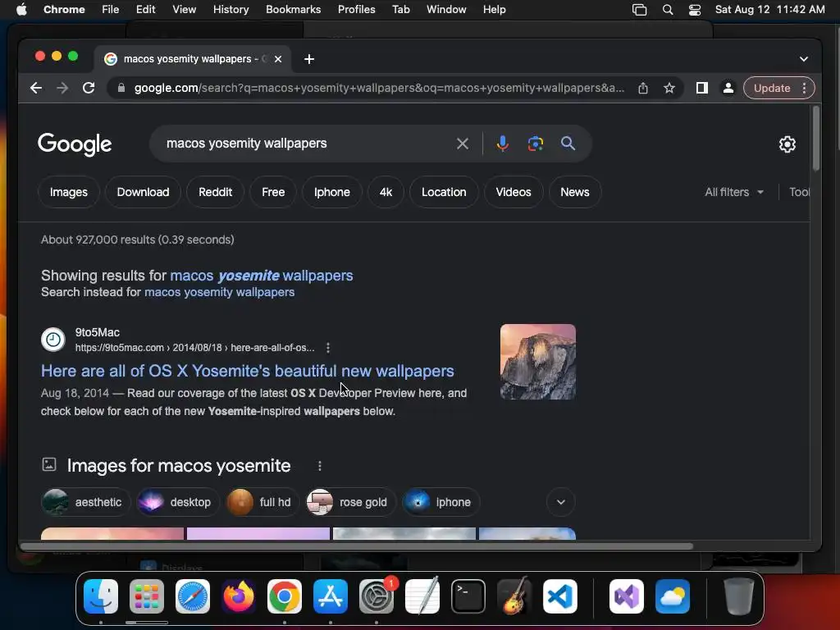Bookmark this tab with the star

[x=669, y=88]
